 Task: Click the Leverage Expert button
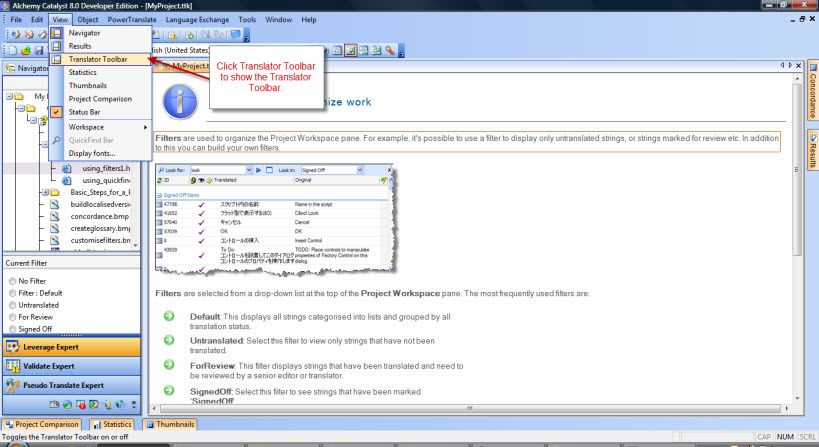[x=72, y=347]
